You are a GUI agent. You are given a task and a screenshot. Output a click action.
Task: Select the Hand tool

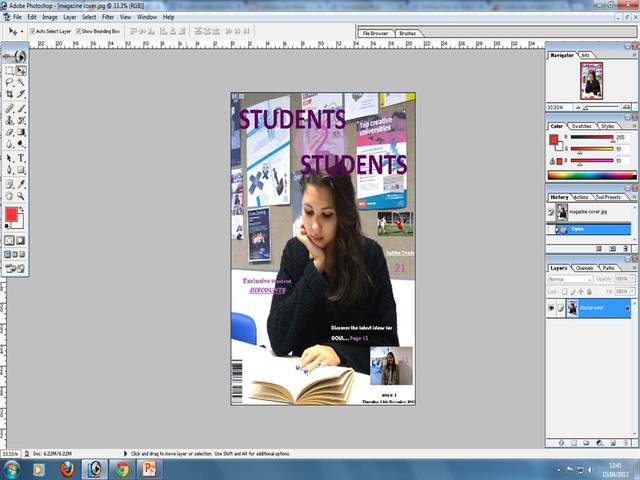pos(9,196)
